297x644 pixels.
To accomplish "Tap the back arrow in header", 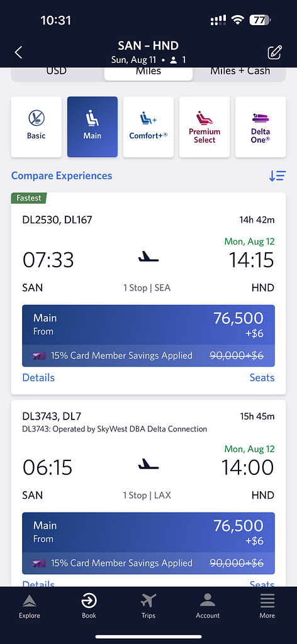I will [x=18, y=53].
